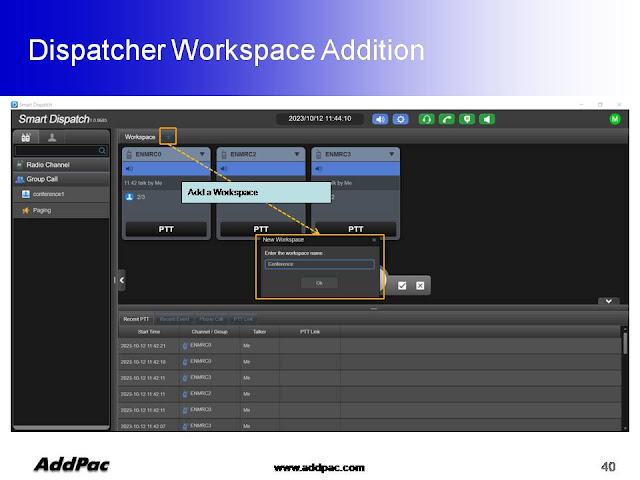
Task: Sort by the Channel / Group column header
Action: pos(209,332)
